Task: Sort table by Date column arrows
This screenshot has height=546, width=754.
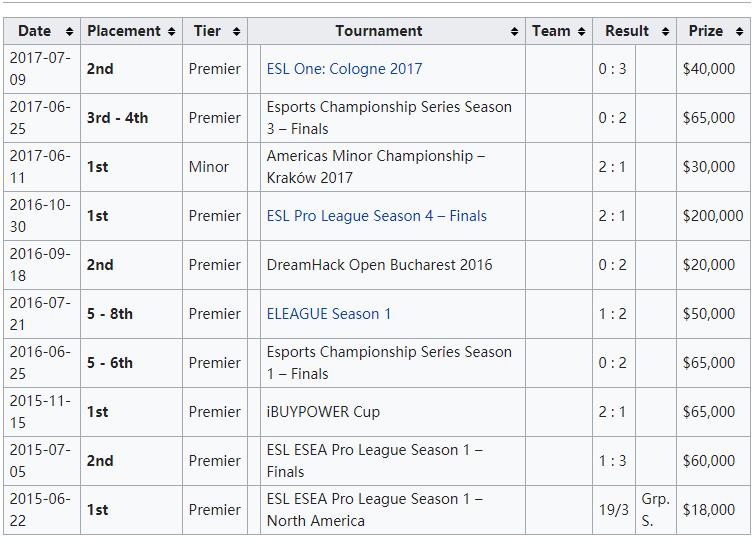Action: tap(69, 32)
